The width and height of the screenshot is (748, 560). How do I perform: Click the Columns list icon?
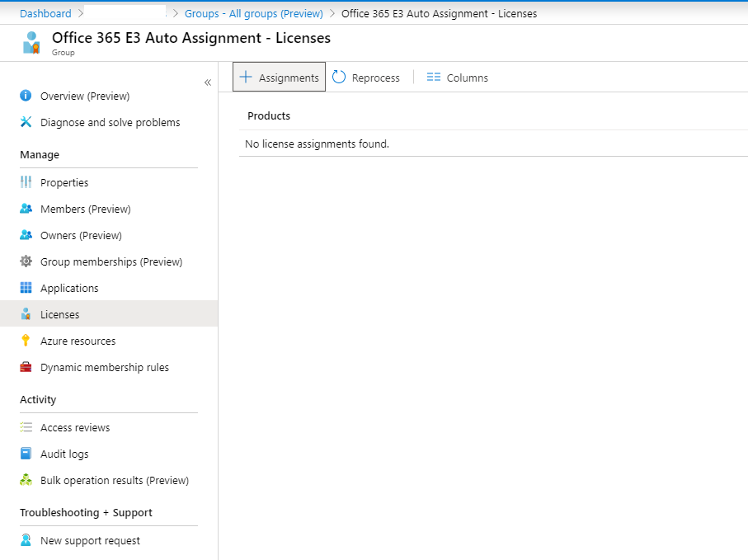[x=434, y=77]
